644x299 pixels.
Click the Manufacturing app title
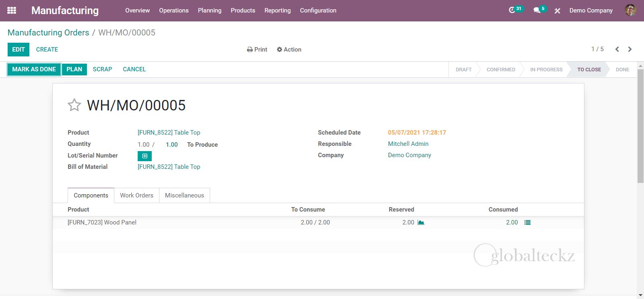pyautogui.click(x=65, y=10)
